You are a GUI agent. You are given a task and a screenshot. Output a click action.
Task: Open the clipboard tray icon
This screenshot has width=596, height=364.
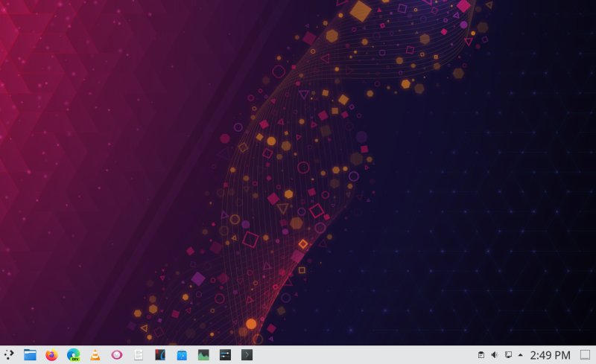[x=481, y=355]
